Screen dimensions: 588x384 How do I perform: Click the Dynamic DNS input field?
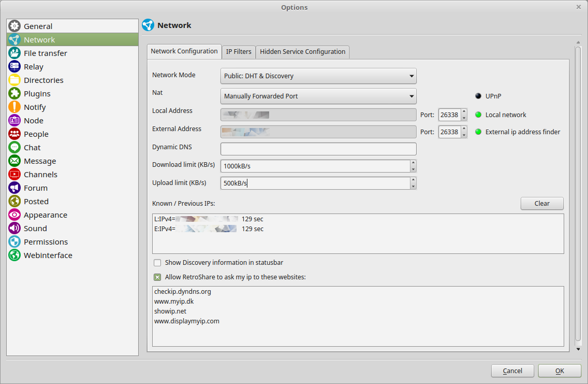pyautogui.click(x=318, y=149)
